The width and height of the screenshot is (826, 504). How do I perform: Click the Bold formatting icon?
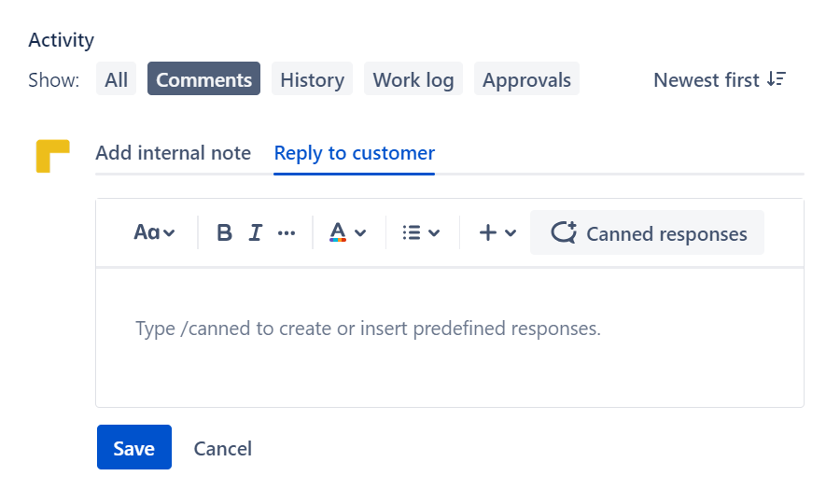click(224, 233)
